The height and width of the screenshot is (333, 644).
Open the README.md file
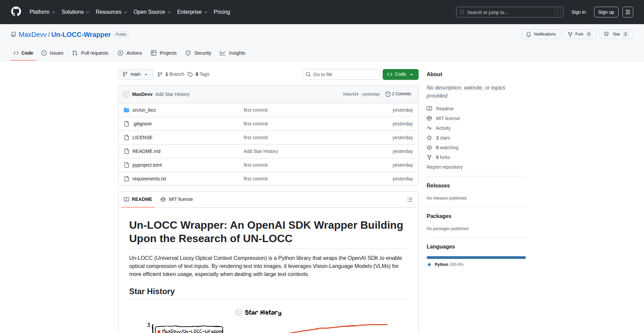(x=146, y=151)
